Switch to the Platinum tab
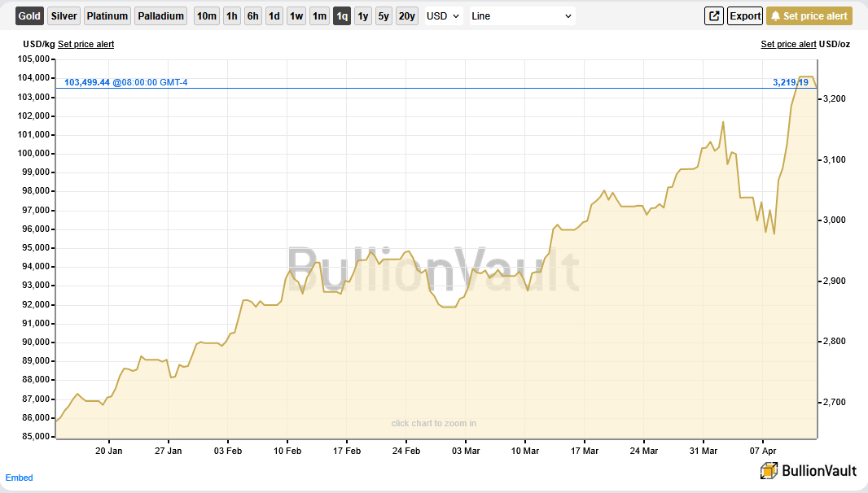 [x=107, y=16]
